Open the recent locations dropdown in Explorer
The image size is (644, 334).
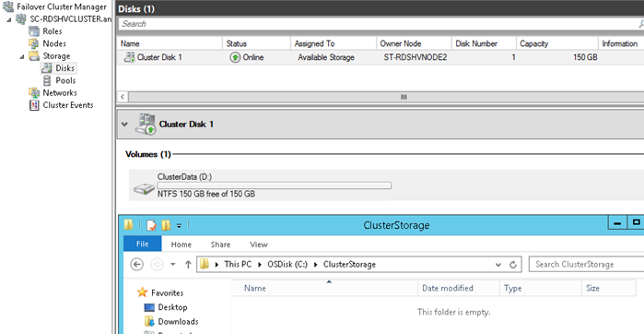click(x=173, y=265)
